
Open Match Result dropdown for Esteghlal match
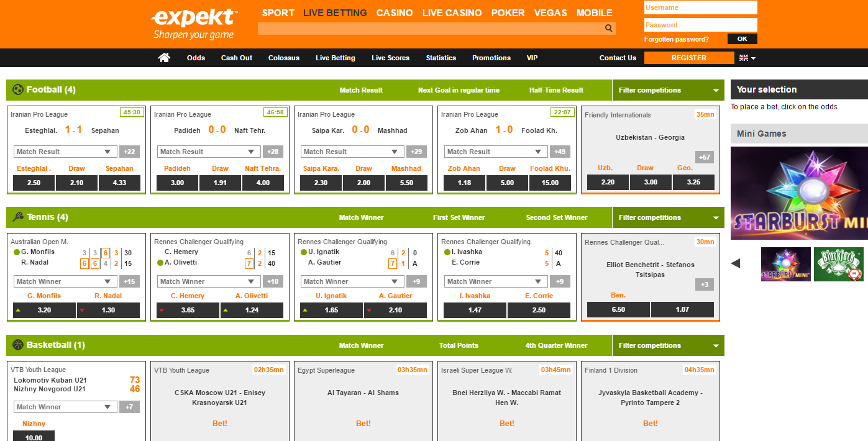[65, 152]
